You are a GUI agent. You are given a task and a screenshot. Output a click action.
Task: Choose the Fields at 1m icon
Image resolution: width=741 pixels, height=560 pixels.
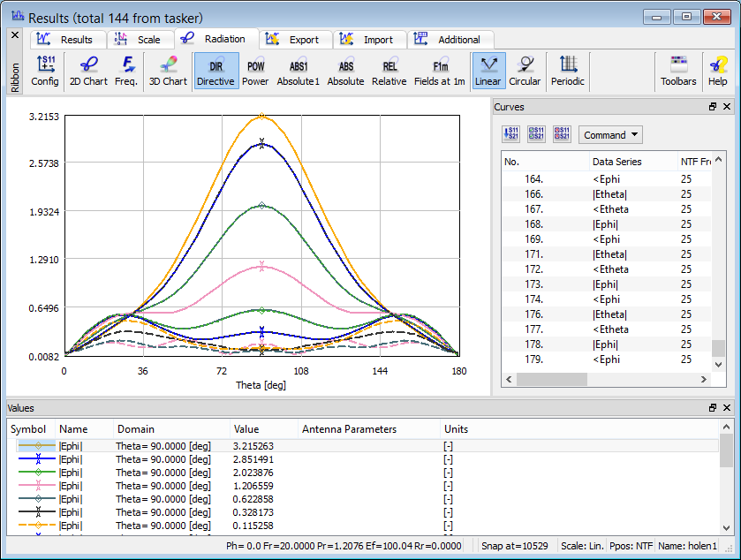tap(440, 71)
